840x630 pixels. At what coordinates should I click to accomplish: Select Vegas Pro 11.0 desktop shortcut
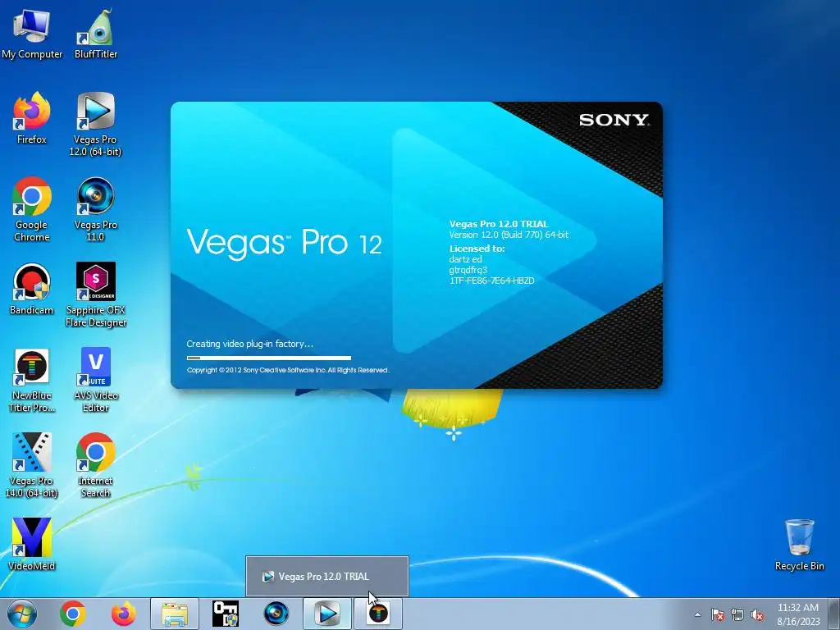pyautogui.click(x=95, y=209)
